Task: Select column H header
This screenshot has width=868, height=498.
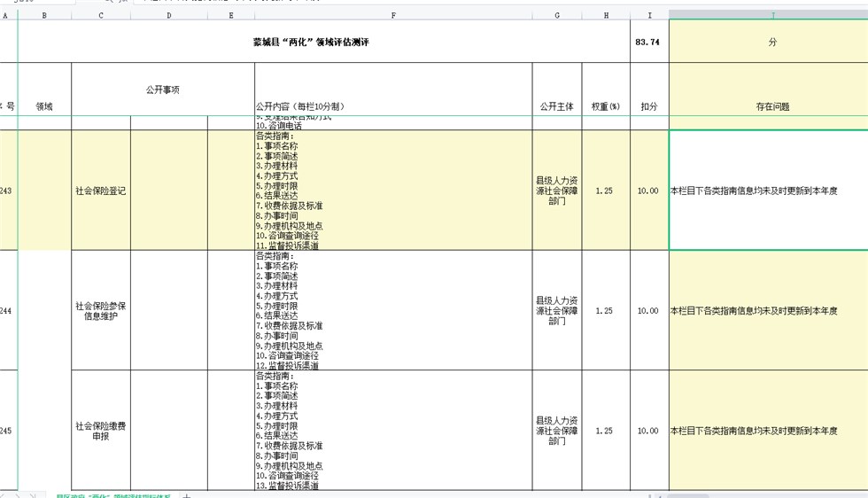Action: coord(606,15)
